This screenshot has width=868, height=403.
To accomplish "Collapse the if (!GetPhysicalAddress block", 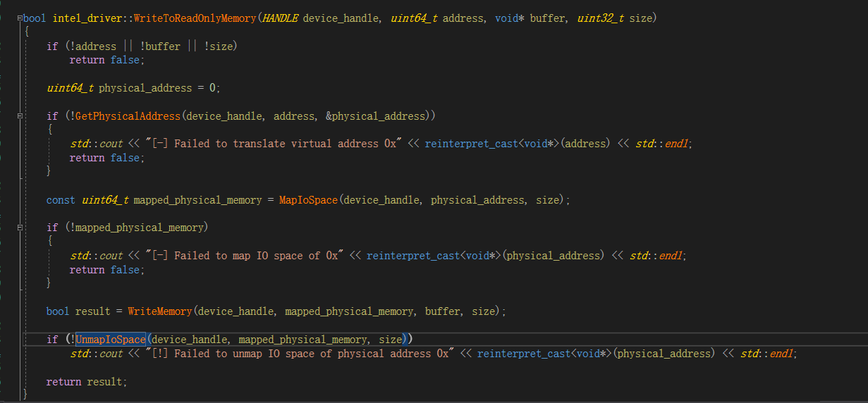I will pyautogui.click(x=20, y=116).
